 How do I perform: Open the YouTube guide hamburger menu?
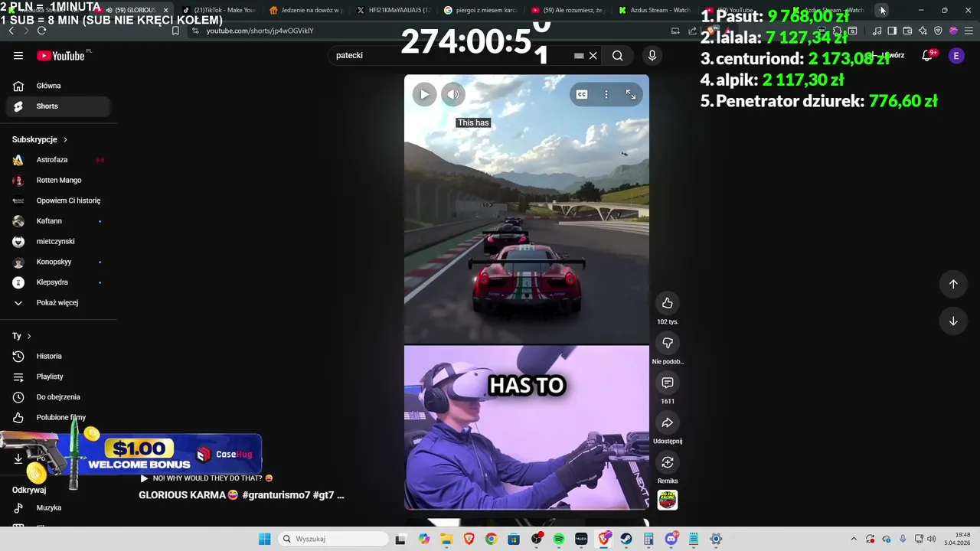point(18,55)
